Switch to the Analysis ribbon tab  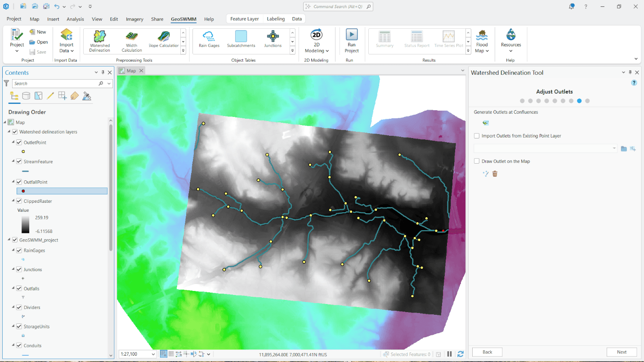(75, 19)
